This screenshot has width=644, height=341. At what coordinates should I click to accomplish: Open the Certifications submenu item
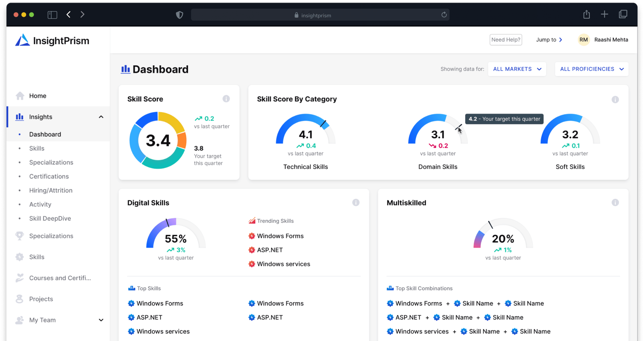point(49,176)
